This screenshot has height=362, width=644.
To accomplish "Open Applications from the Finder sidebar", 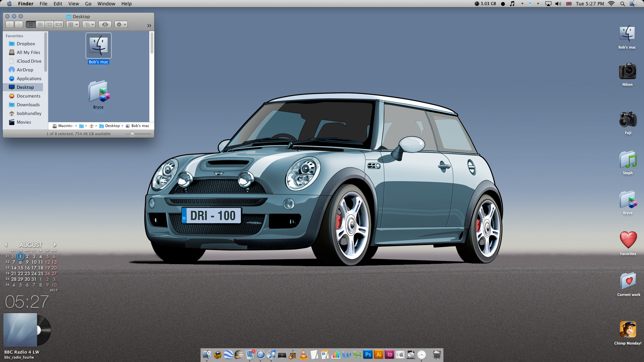I will tap(29, 78).
